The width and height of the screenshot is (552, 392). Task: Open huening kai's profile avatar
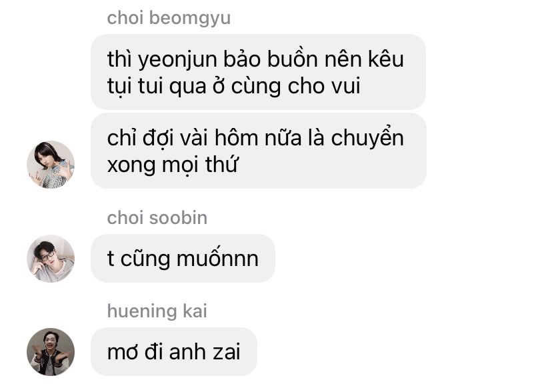coord(51,352)
